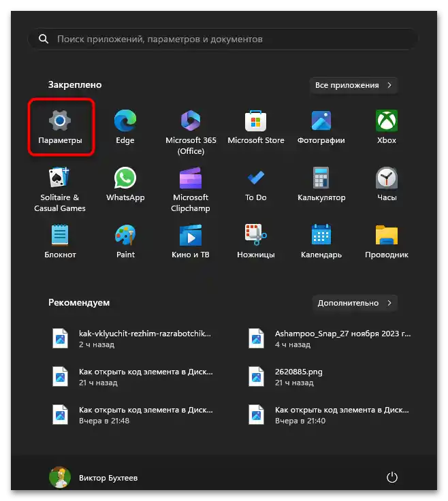Open Ножницы snipping tool
The image size is (448, 501).
click(256, 241)
